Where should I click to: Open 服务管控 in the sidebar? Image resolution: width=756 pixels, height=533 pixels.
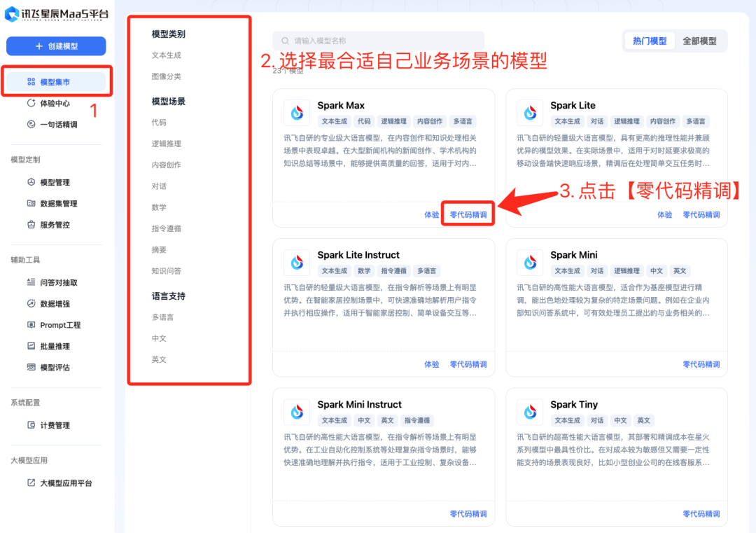56,225
